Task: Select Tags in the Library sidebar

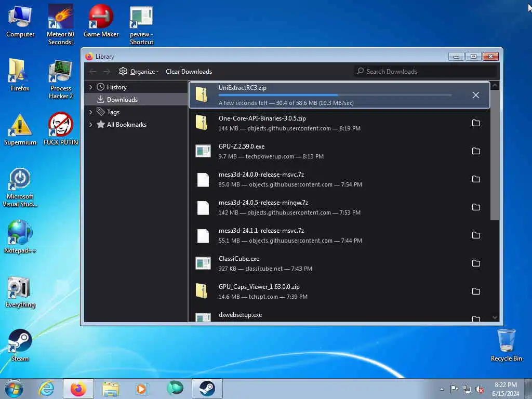Action: click(113, 112)
